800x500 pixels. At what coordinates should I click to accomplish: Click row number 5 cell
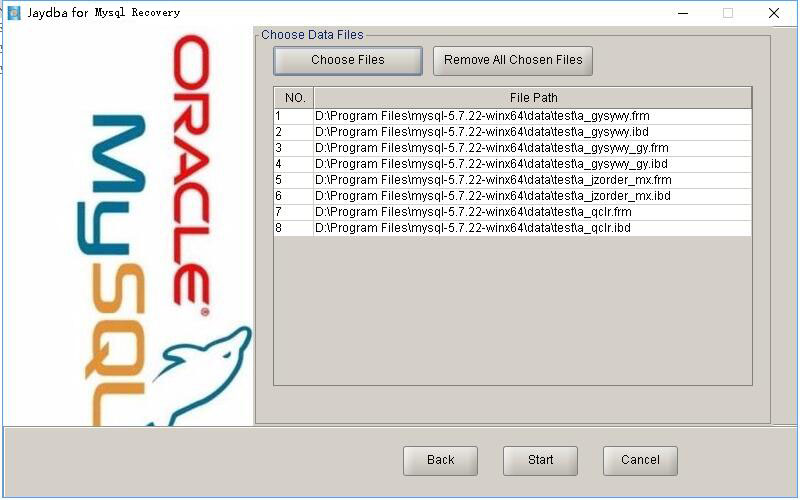(294, 180)
